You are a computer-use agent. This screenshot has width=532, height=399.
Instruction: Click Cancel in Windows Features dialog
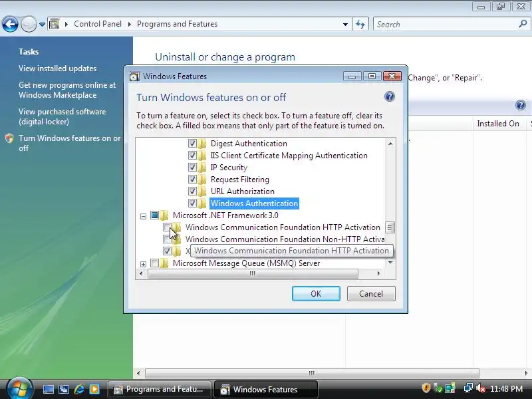[371, 293]
